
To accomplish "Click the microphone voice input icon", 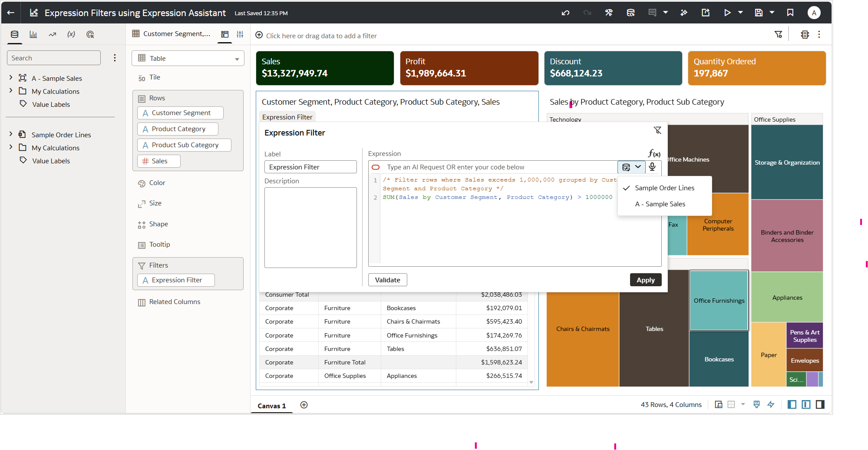I will [x=652, y=167].
